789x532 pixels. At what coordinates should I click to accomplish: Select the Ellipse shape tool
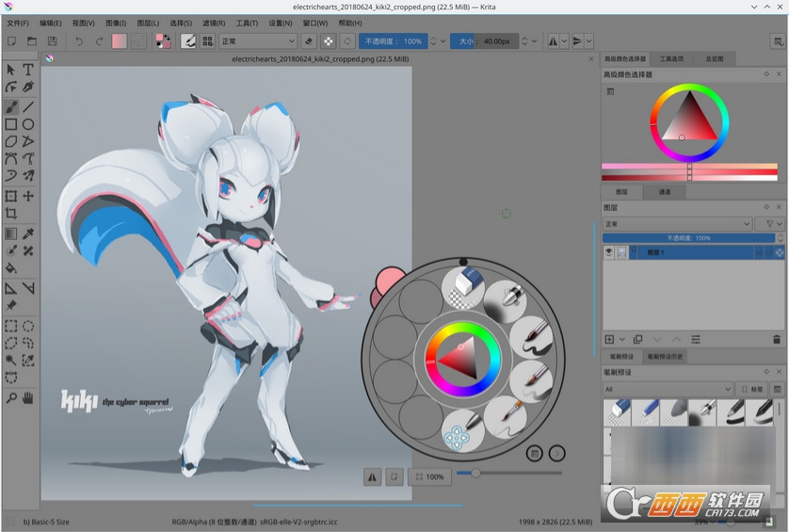(28, 123)
